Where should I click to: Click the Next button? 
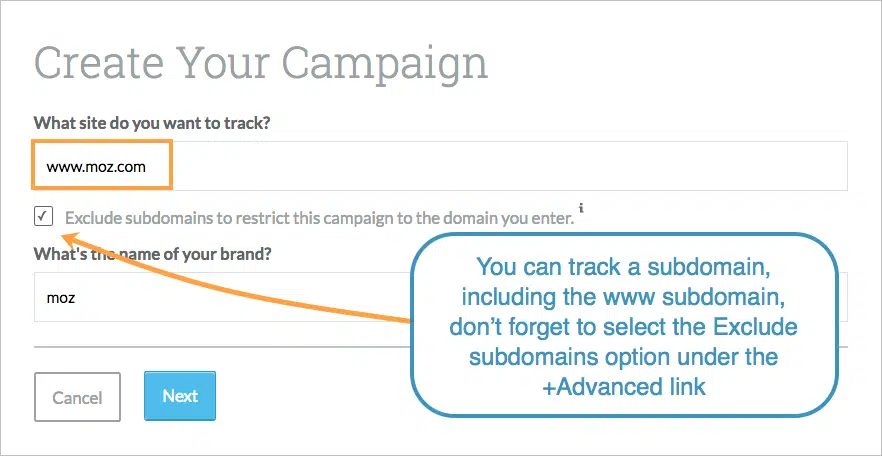tap(180, 396)
